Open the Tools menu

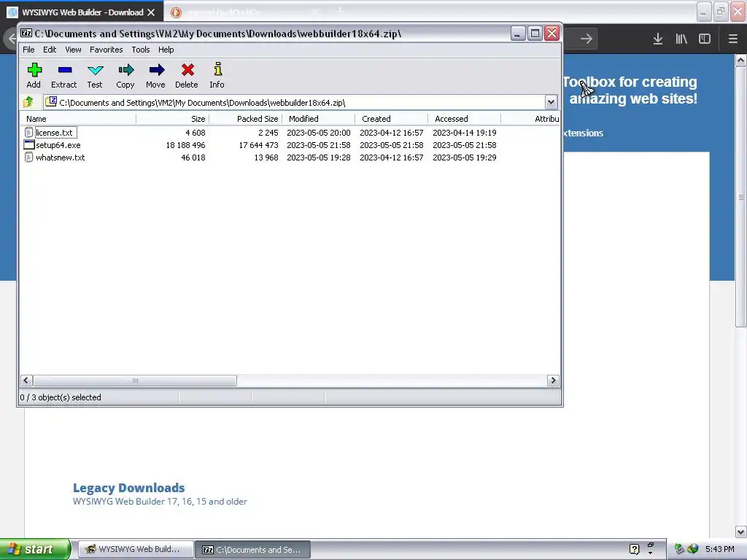click(141, 50)
